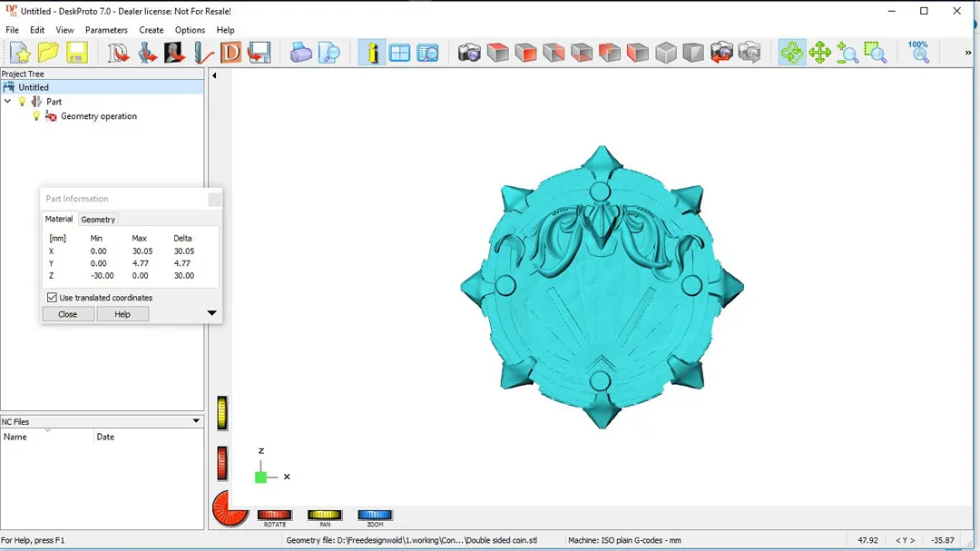The width and height of the screenshot is (980, 551).
Task: Click the blue ZOOM thumbwheel
Action: coord(375,515)
